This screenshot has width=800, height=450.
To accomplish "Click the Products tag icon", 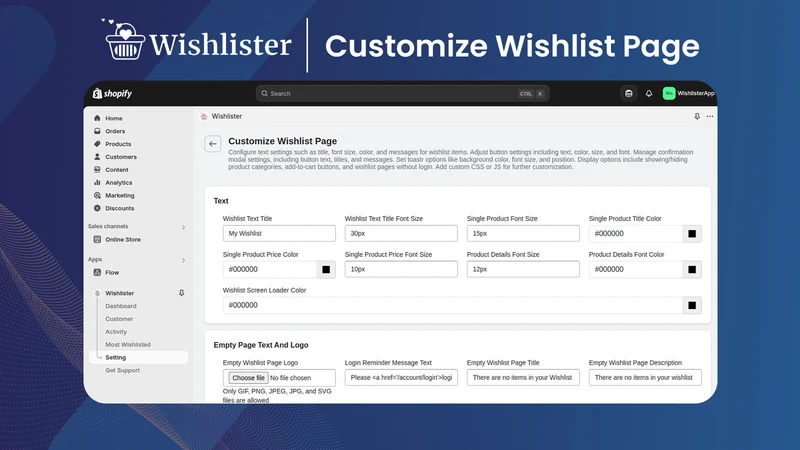I will tap(97, 144).
